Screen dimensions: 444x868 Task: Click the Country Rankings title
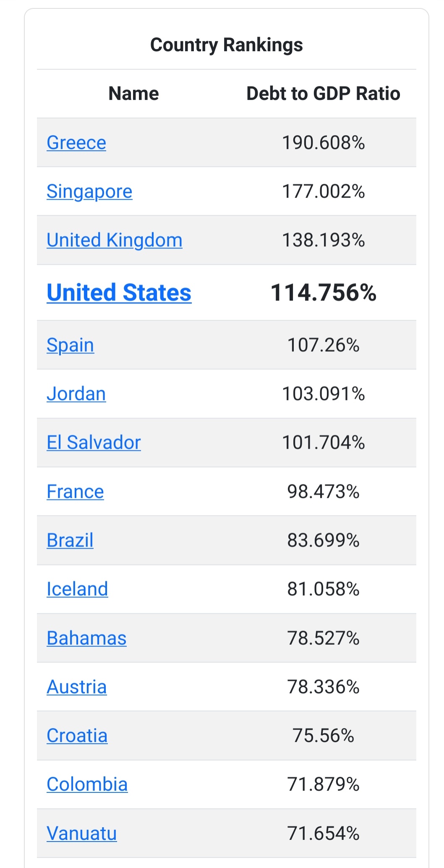pyautogui.click(x=227, y=45)
